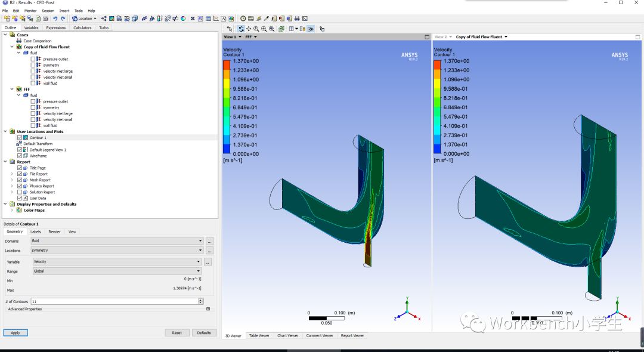Activate the viewer Select pointer tool
Viewport: 644px width, 352px height.
(230, 29)
